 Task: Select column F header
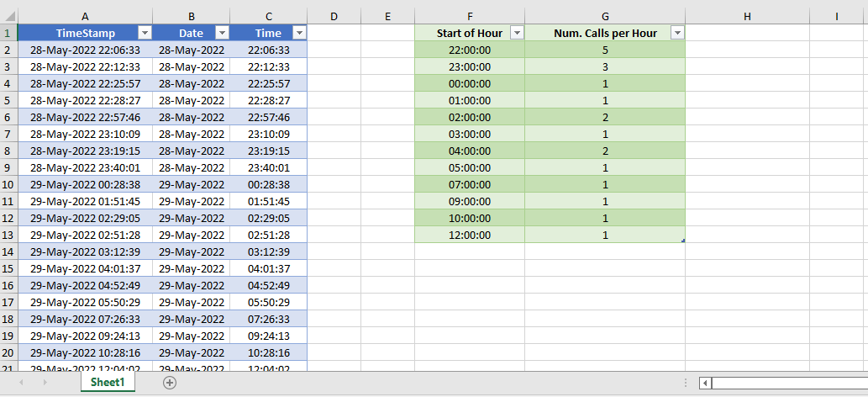pos(470,17)
